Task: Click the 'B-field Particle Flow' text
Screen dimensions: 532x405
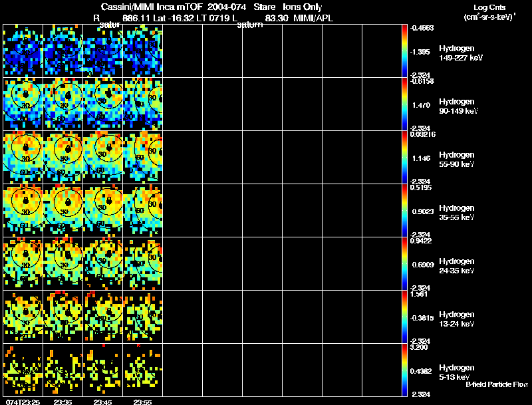Action: click(497, 384)
